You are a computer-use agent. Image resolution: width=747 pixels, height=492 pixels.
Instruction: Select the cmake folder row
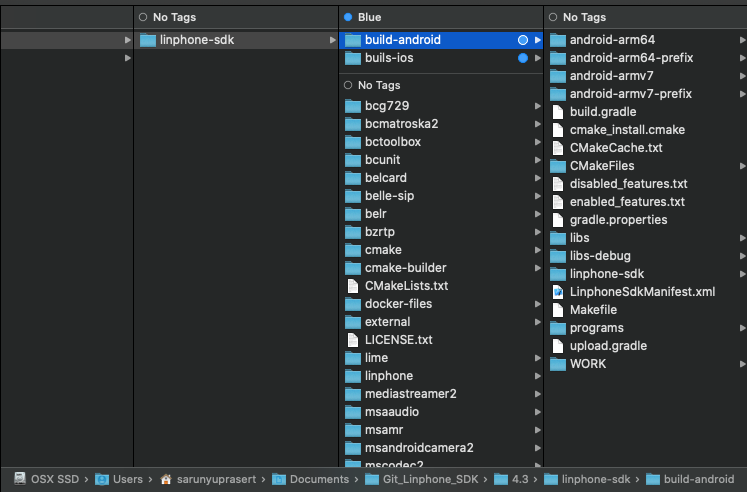(x=441, y=250)
